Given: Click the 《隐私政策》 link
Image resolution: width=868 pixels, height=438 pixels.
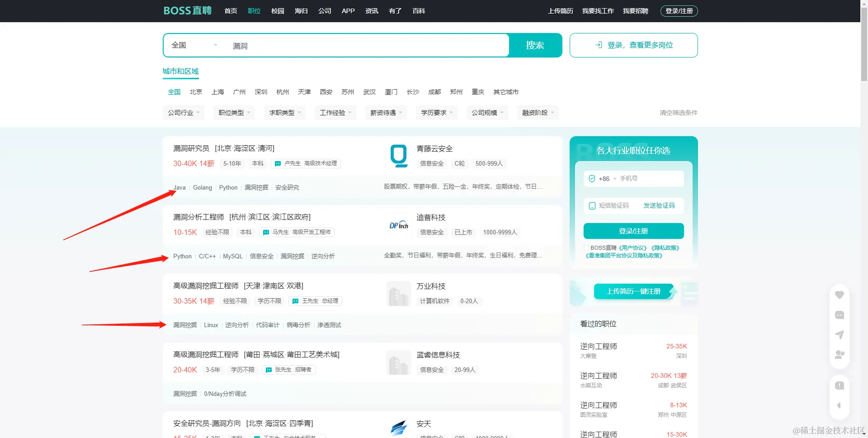Looking at the screenshot, I should pyautogui.click(x=665, y=248).
